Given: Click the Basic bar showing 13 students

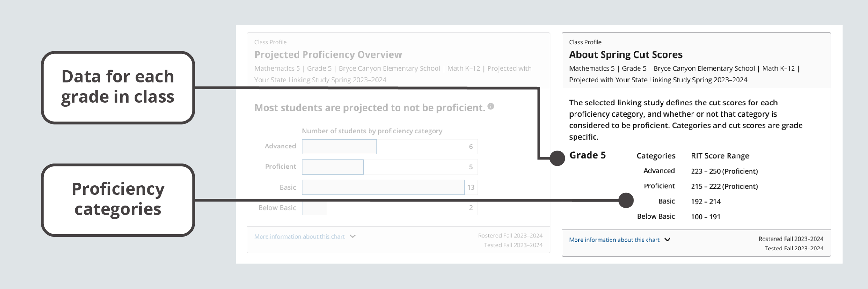Looking at the screenshot, I should tap(383, 187).
